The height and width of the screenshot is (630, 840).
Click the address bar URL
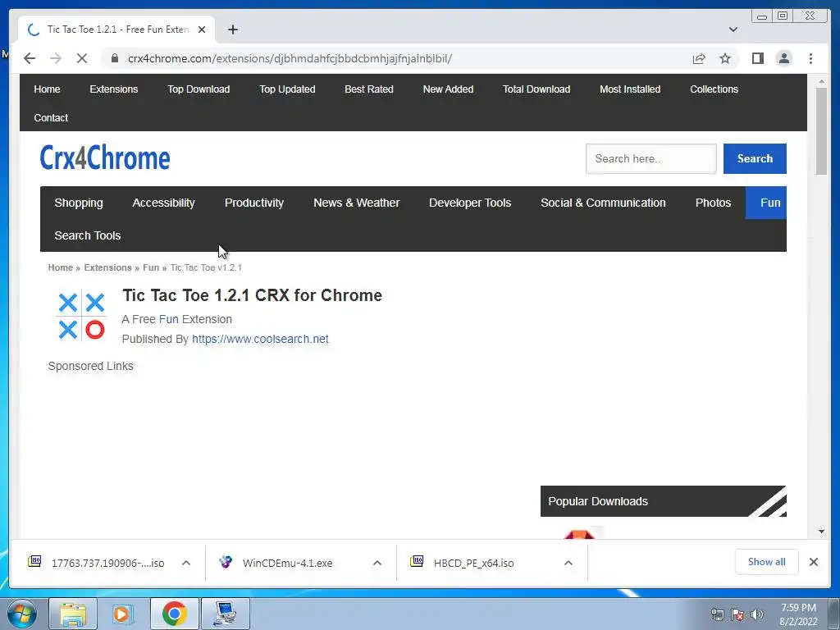pyautogui.click(x=290, y=58)
